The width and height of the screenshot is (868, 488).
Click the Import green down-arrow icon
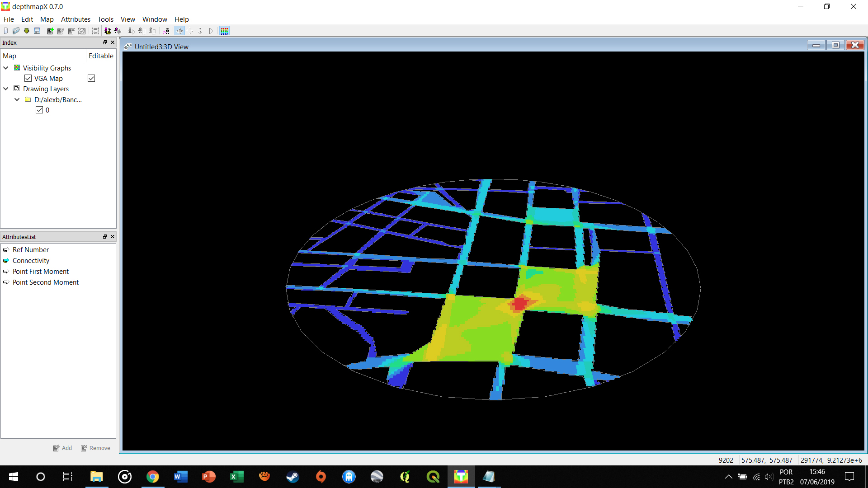point(27,31)
